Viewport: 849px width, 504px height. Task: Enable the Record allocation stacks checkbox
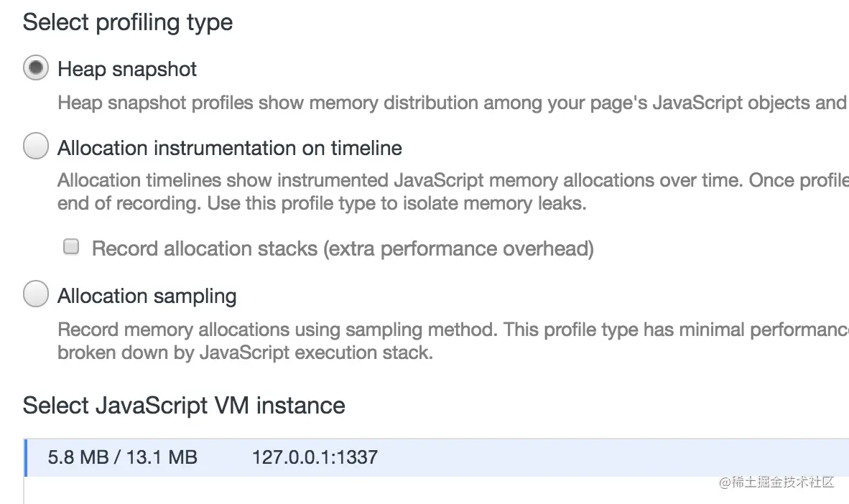pos(71,248)
